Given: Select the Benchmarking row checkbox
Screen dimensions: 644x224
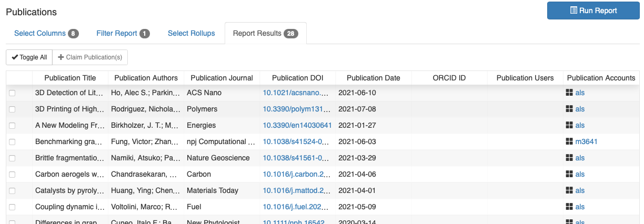Looking at the screenshot, I should click(12, 142).
